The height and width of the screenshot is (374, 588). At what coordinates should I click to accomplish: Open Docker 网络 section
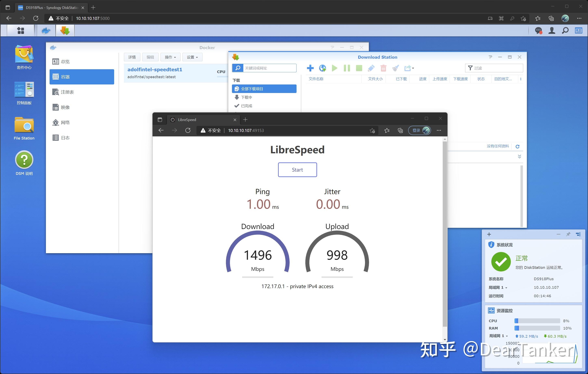[82, 122]
